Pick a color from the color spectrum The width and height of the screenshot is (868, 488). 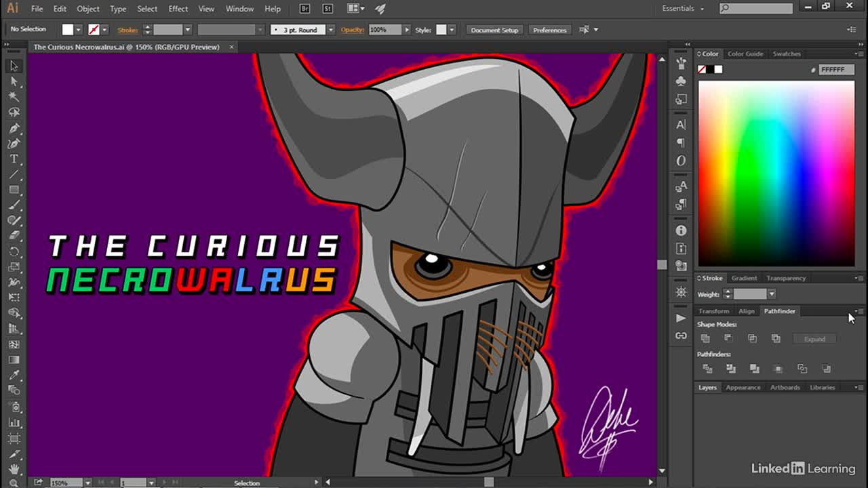click(776, 174)
